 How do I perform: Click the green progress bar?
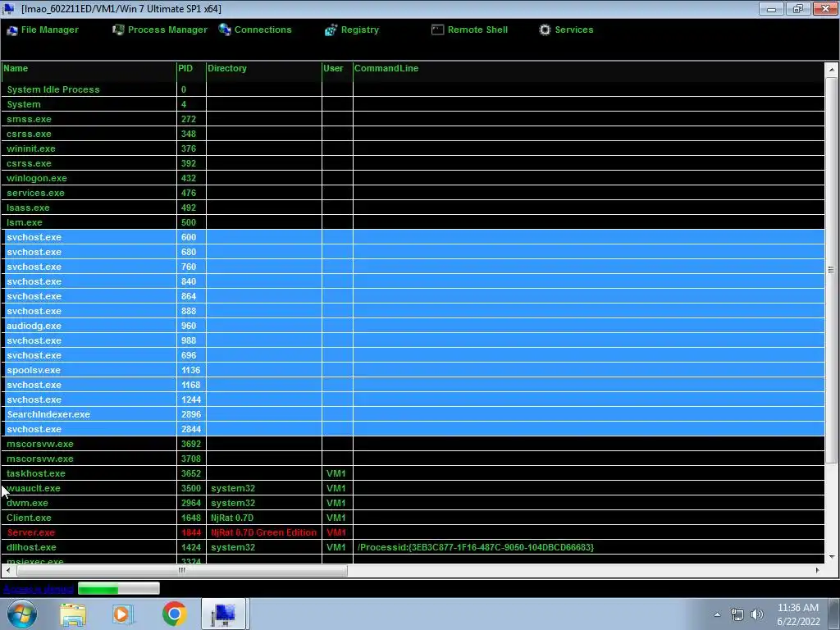pos(118,589)
